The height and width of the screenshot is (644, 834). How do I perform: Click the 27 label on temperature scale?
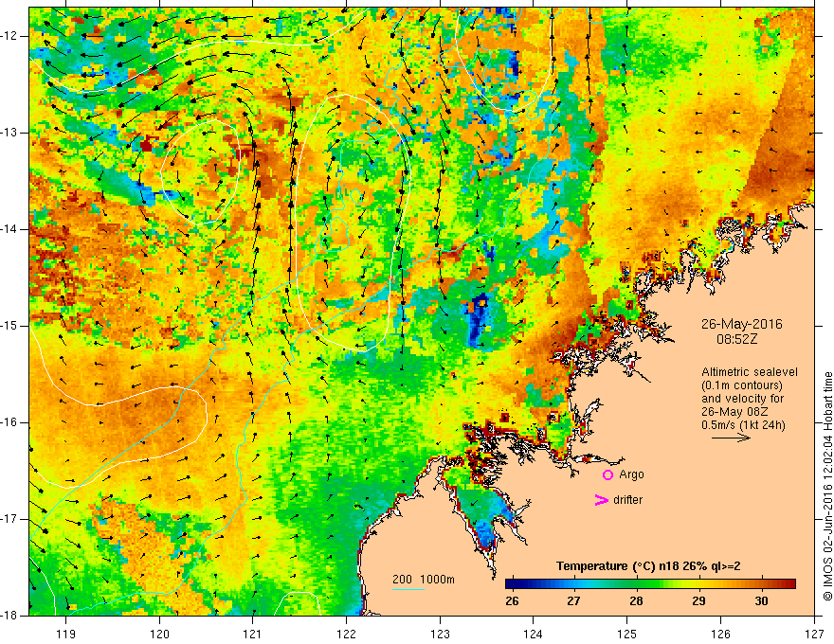pyautogui.click(x=573, y=601)
